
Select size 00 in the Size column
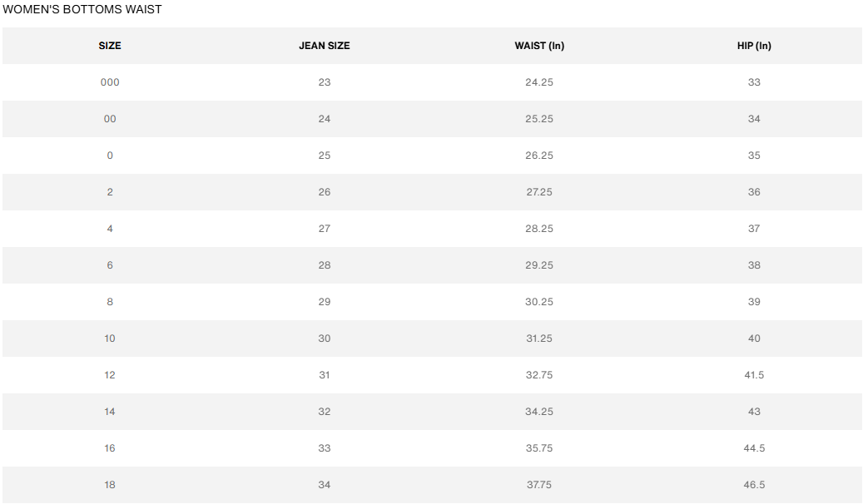[110, 119]
